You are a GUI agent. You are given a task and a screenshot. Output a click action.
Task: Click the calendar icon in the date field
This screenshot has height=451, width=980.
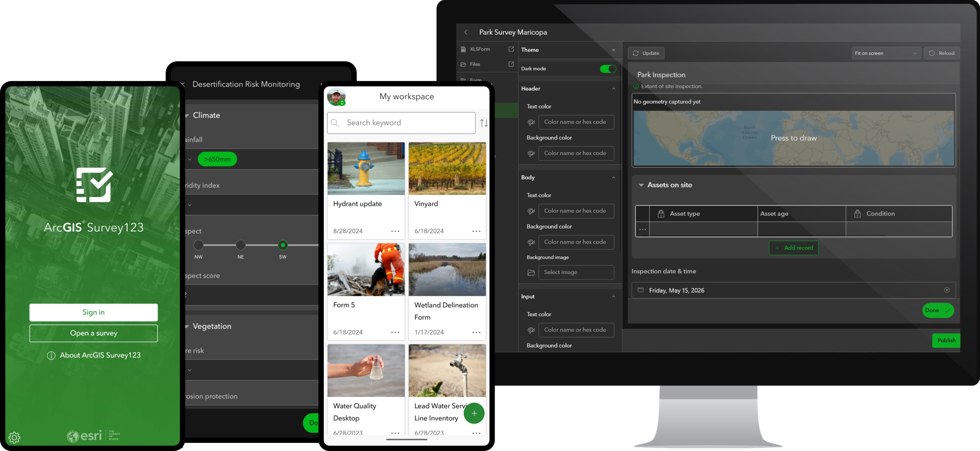[x=640, y=290]
